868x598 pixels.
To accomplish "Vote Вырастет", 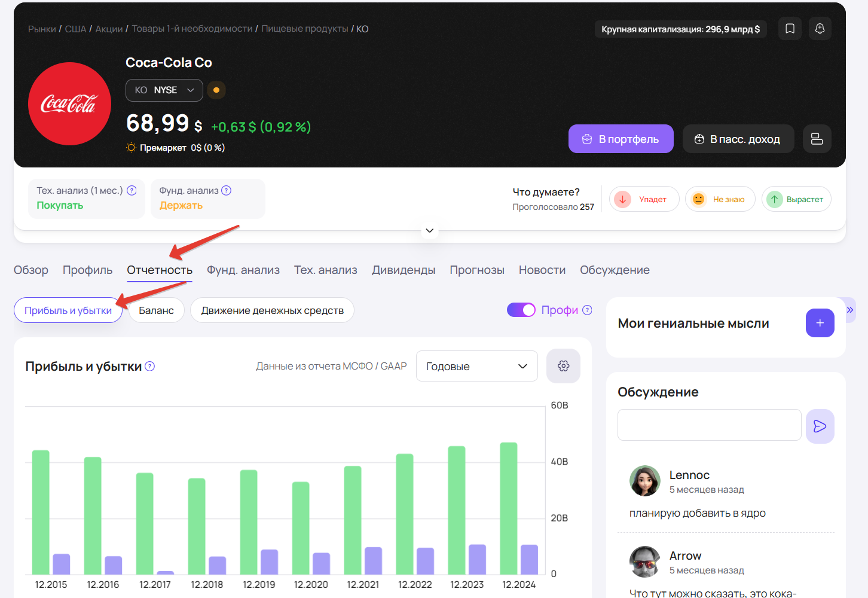I will tap(796, 199).
